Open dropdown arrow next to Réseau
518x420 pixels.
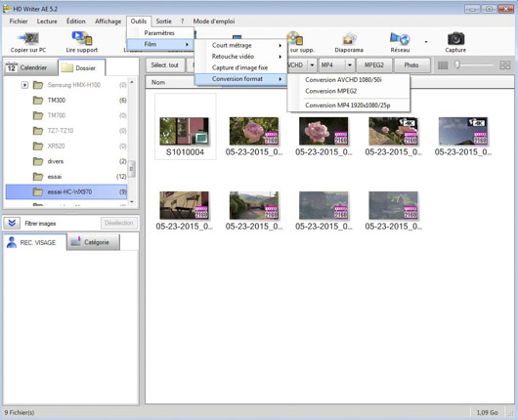pos(426,42)
